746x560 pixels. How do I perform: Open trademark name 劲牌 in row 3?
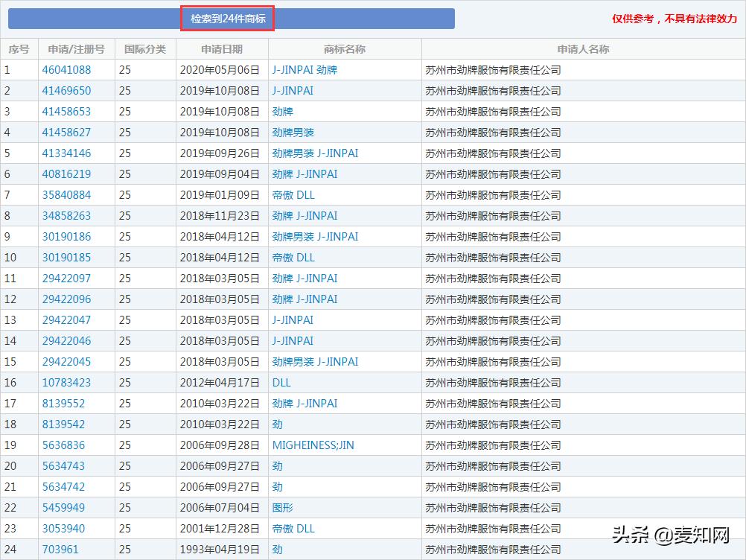[x=283, y=112]
